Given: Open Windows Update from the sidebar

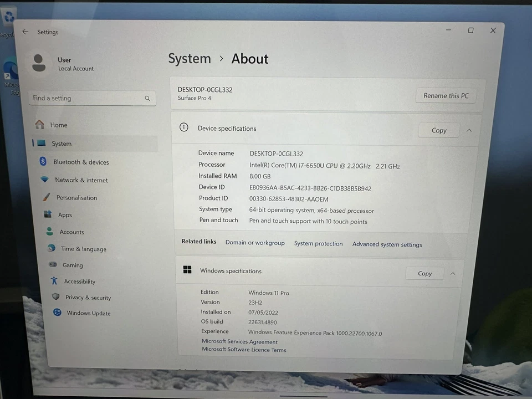Looking at the screenshot, I should [89, 313].
